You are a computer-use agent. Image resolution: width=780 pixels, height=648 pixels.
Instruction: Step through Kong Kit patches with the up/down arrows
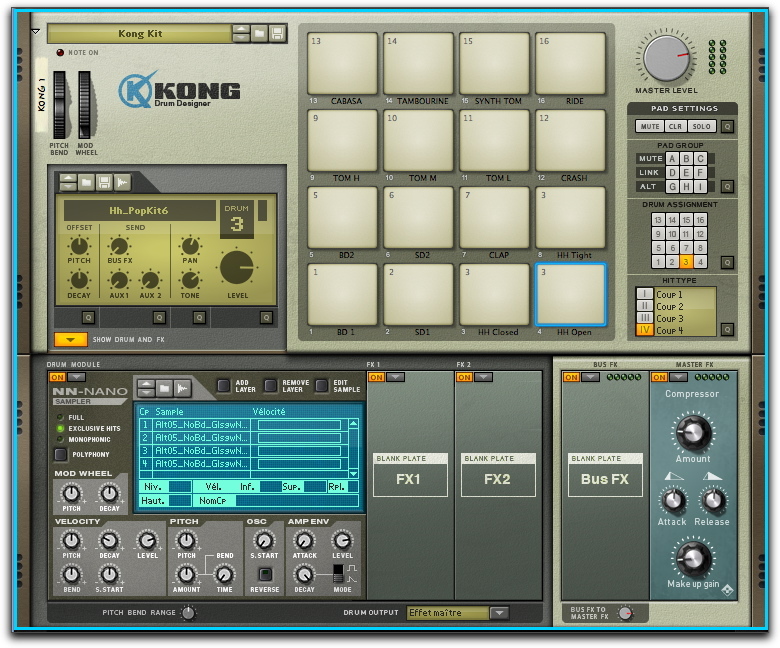coord(241,33)
